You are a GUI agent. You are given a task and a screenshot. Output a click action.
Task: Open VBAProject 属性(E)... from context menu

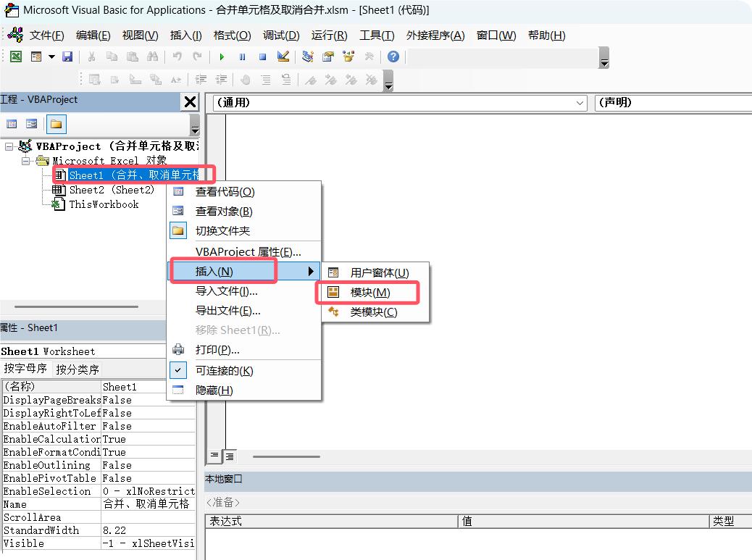point(243,251)
